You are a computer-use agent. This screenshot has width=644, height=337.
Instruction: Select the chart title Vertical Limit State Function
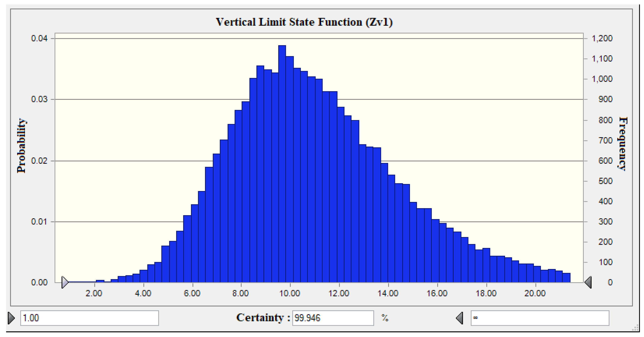pyautogui.click(x=304, y=22)
